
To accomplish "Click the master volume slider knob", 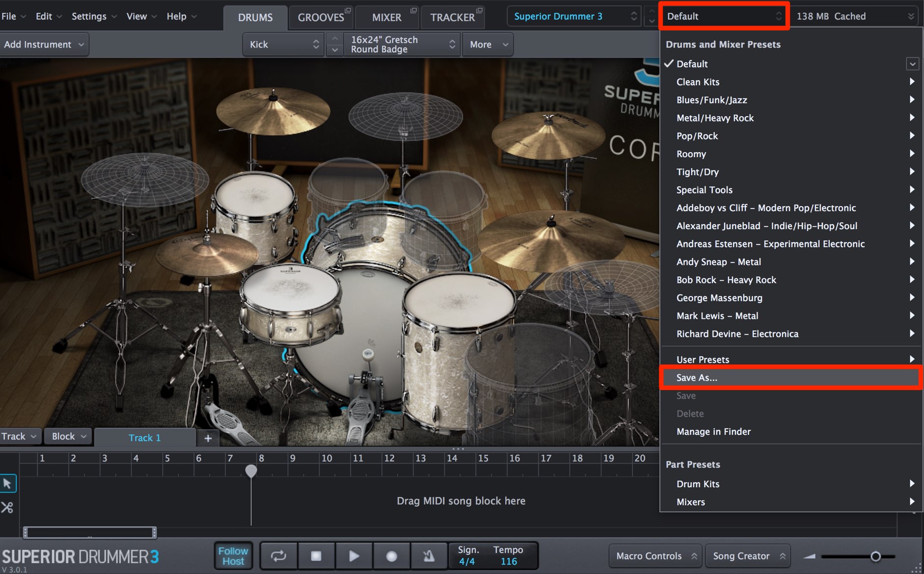I will [x=875, y=556].
